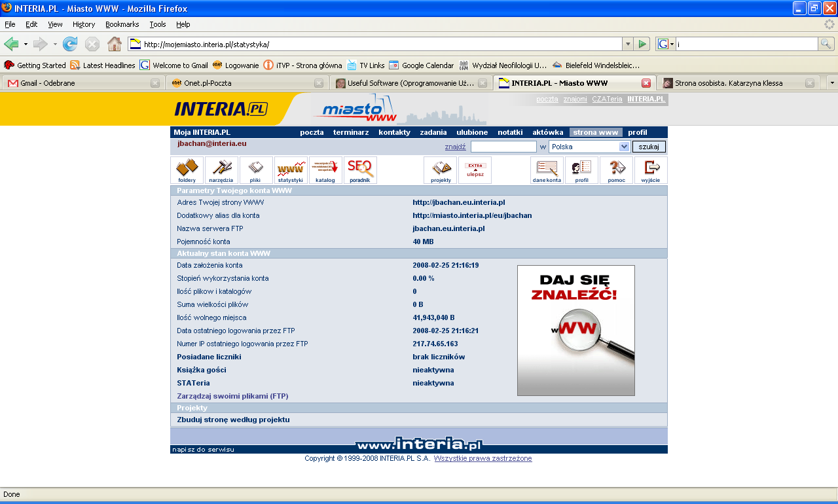This screenshot has height=504, width=838.
Task: Open the Welcome to Gmail bookmark
Action: point(174,65)
